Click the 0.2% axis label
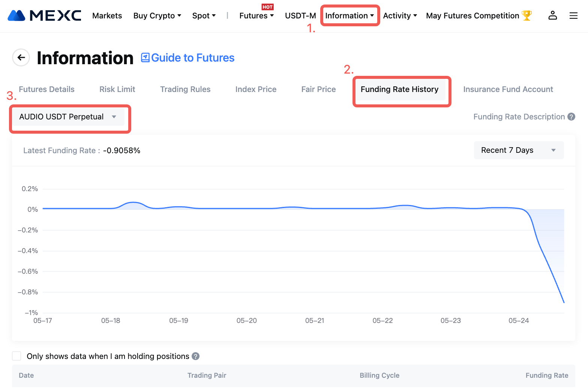Screen dimensions: 588x392 click(x=30, y=189)
